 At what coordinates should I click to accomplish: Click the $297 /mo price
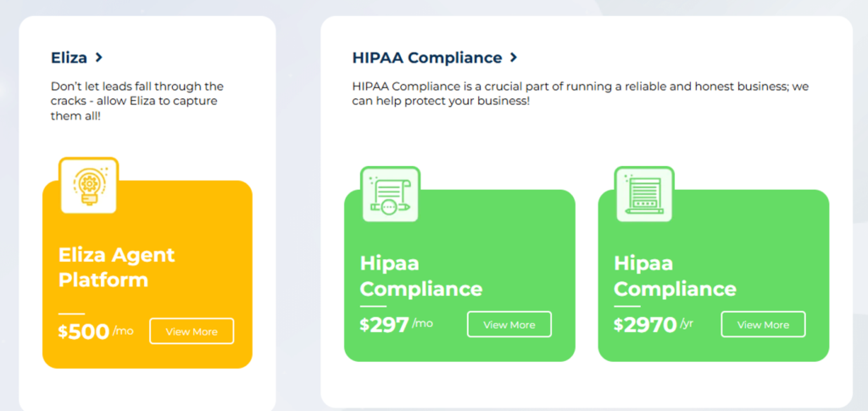point(397,325)
